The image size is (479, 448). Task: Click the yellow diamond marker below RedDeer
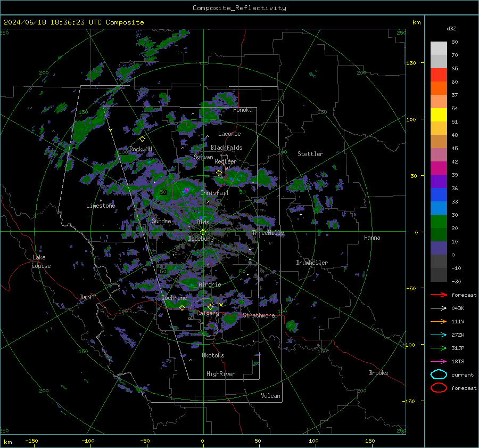coord(219,173)
